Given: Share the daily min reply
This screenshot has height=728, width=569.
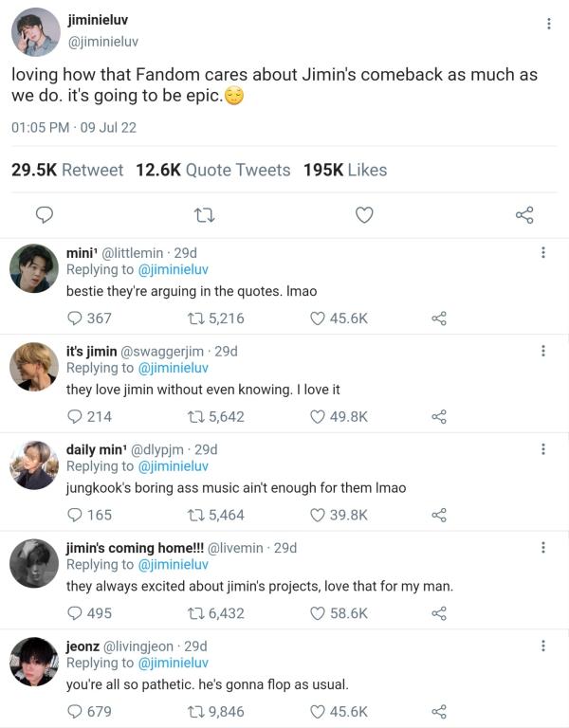Looking at the screenshot, I should tap(438, 515).
